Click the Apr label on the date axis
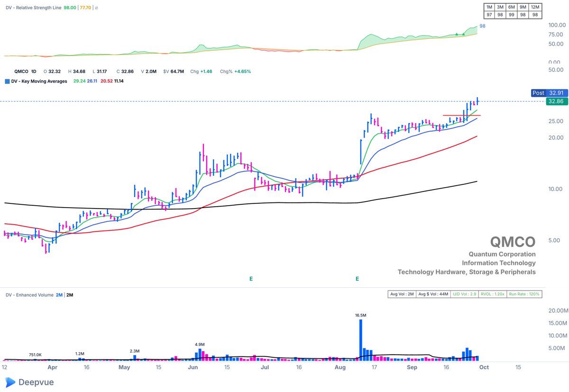Screen dimensions: 569x392 tap(52, 367)
